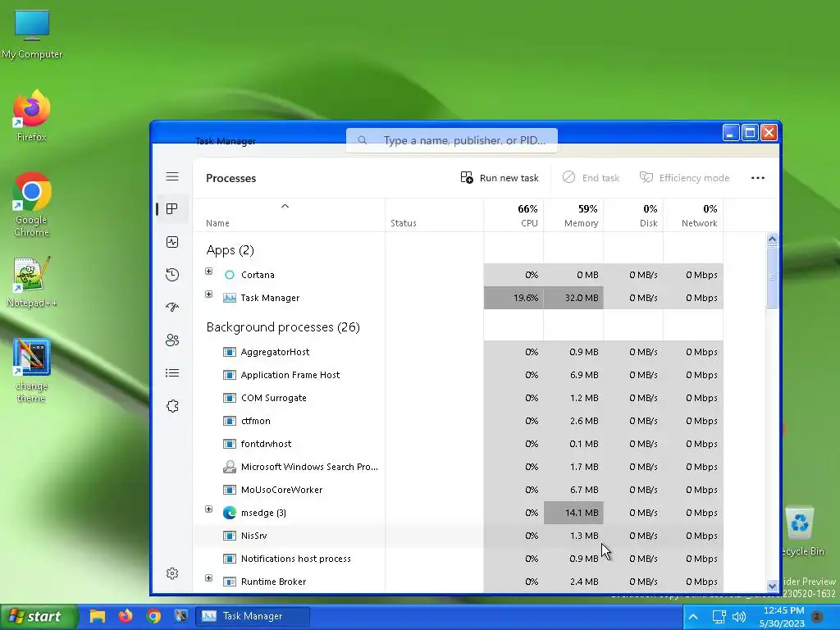Launch Firefox from the taskbar
Image resolution: width=840 pixels, height=630 pixels.
(126, 617)
